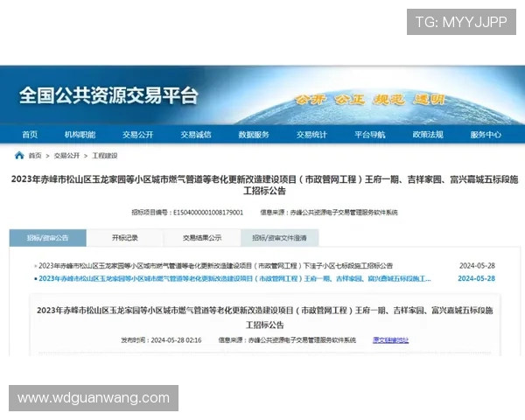
Task: Select the project number E1504000001008179001 text
Action: tap(208, 213)
